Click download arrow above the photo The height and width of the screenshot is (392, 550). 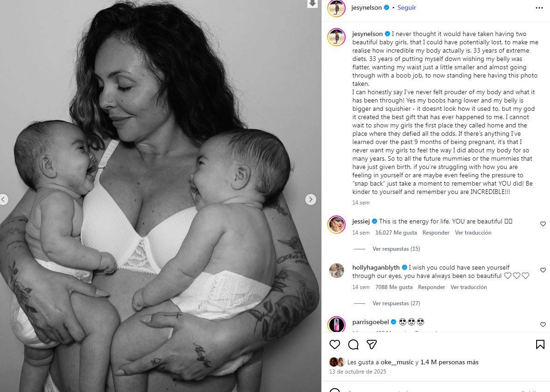point(312,4)
